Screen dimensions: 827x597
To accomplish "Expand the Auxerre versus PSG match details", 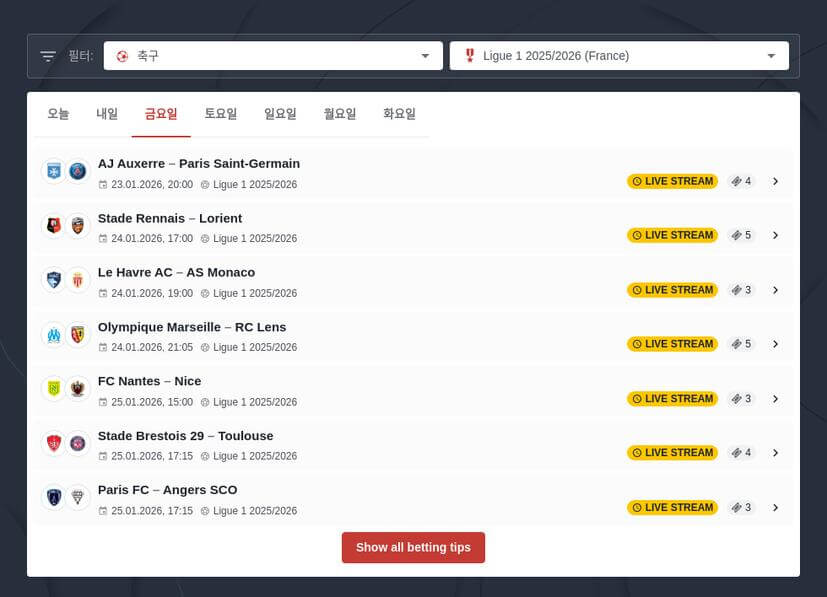I will pos(776,181).
